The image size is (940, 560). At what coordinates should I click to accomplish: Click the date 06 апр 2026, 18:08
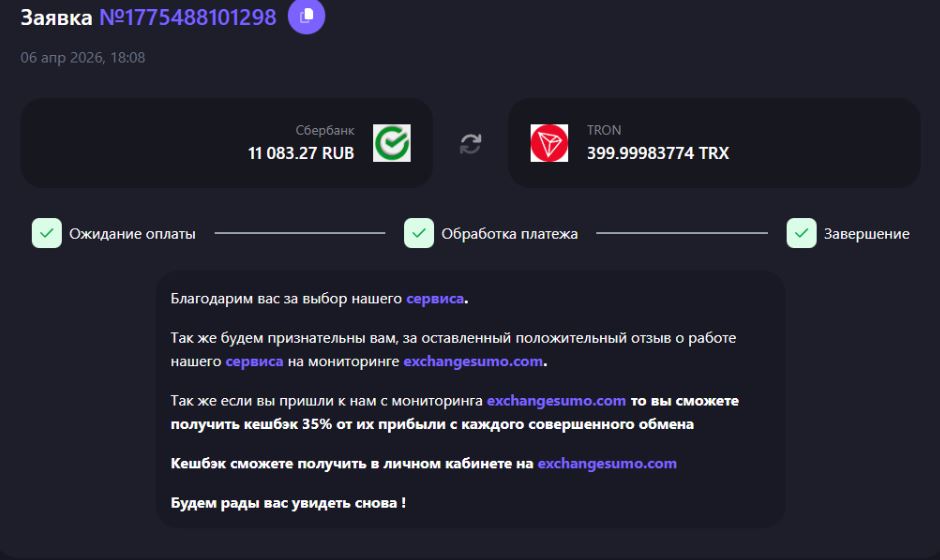point(83,58)
